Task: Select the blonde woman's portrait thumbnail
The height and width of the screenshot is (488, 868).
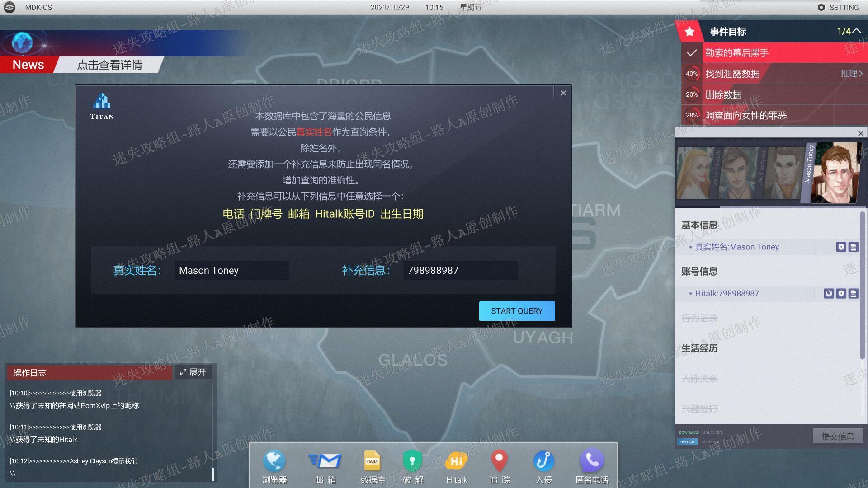Action: coord(695,173)
